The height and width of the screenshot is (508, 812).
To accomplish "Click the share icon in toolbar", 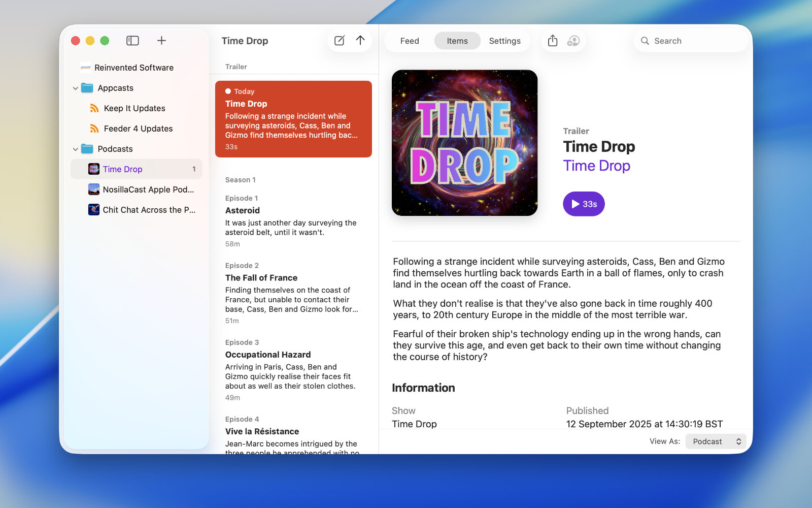I will [553, 41].
